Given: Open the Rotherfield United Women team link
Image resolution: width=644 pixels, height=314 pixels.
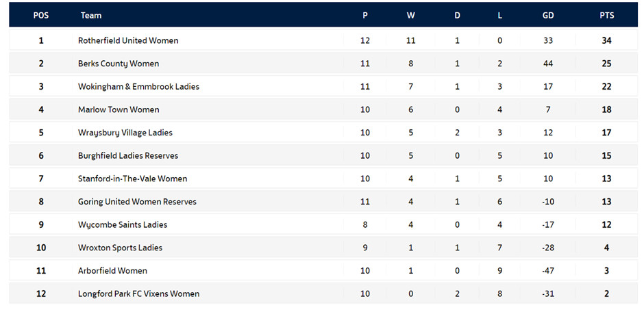Looking at the screenshot, I should [128, 40].
